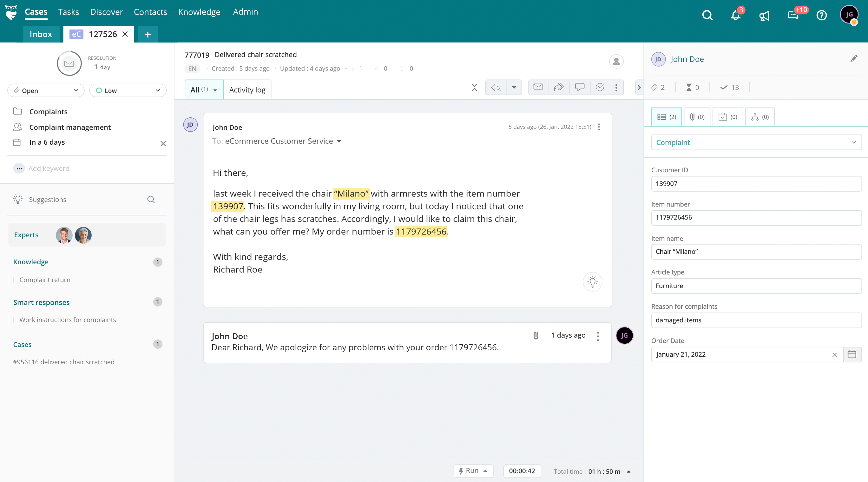The width and height of the screenshot is (868, 482).
Task: Switch to the Activity log tab
Action: 247,90
